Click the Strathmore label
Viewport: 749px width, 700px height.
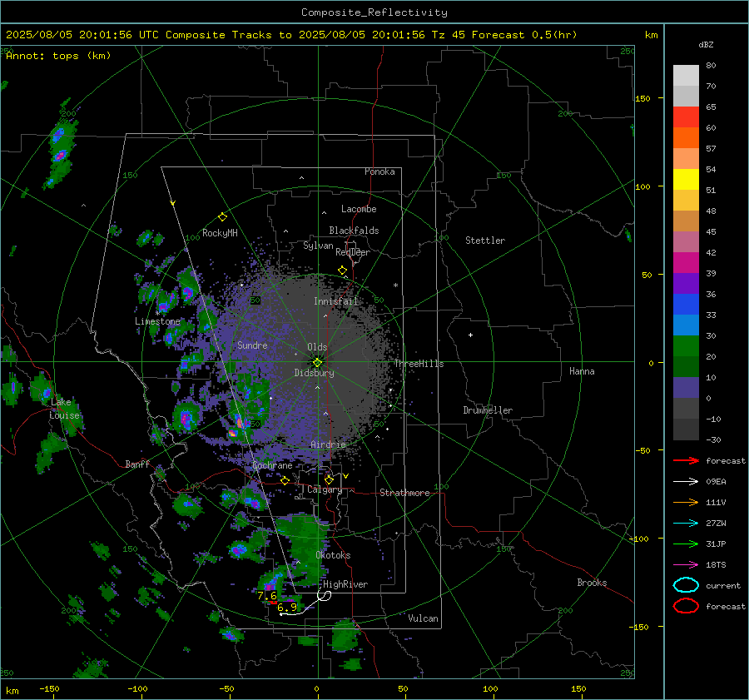404,493
